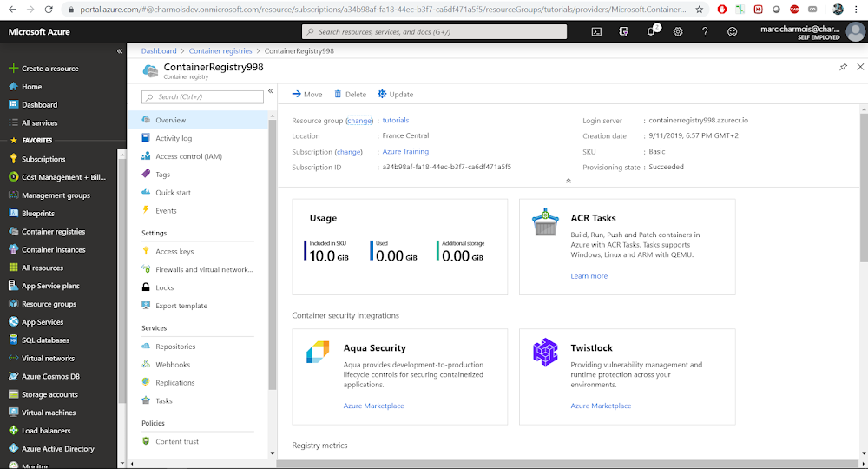Open Management groups in sidebar

[49, 195]
